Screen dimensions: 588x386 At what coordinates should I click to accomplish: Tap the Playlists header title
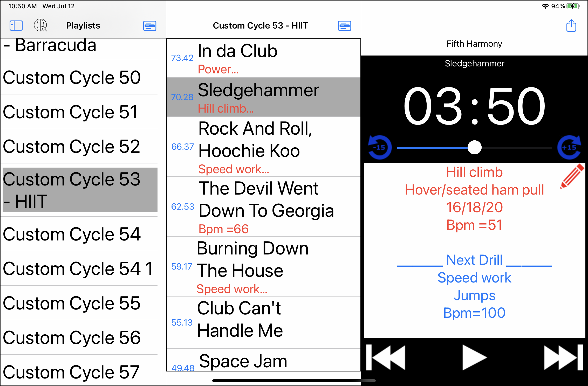pyautogui.click(x=83, y=25)
